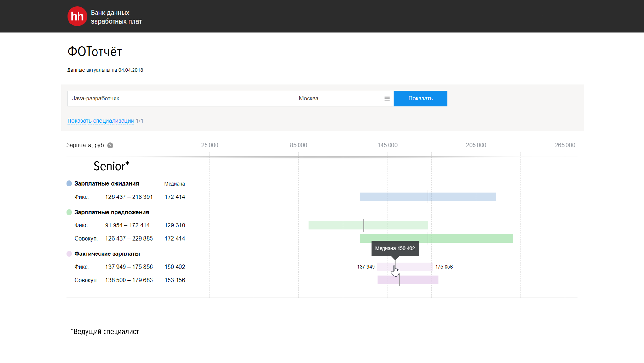Click the purple Фактические зарплаты legend dot

69,254
